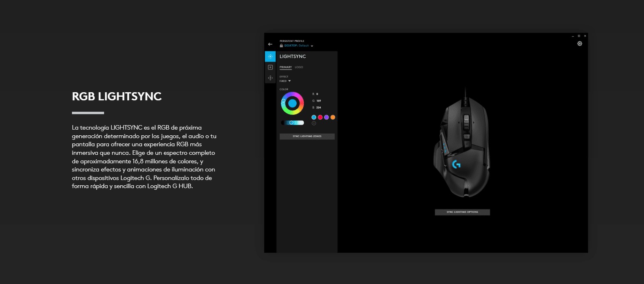Click the G green value field
Image resolution: width=644 pixels, height=284 pixels.
(319, 101)
